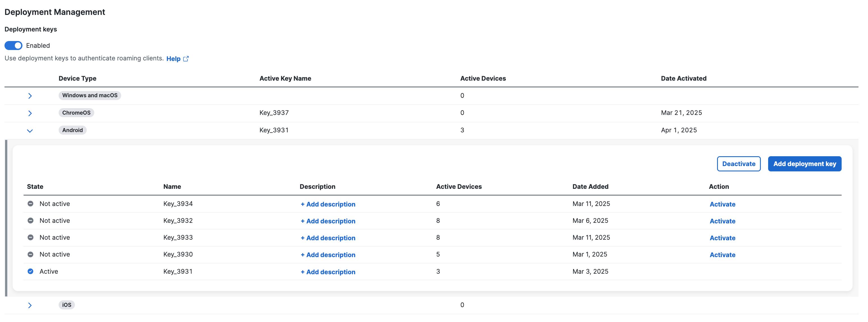
Task: Expand the iOS row chevron
Action: pos(30,305)
